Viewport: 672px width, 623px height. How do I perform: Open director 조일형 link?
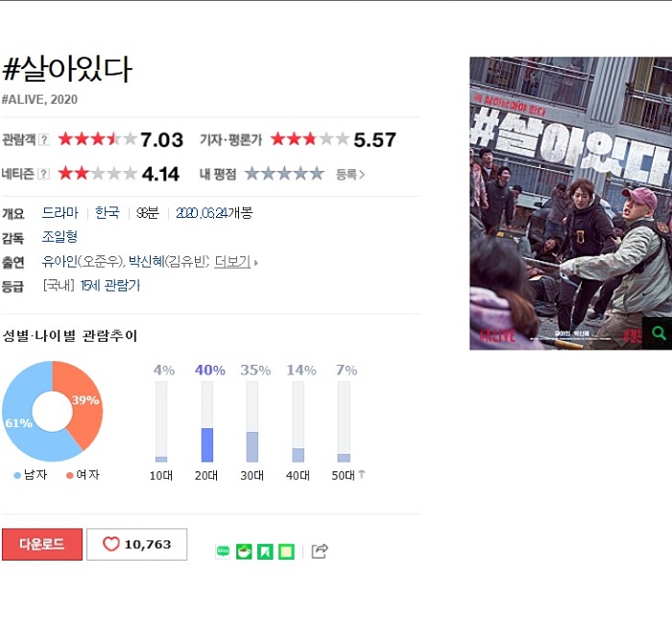pyautogui.click(x=60, y=236)
